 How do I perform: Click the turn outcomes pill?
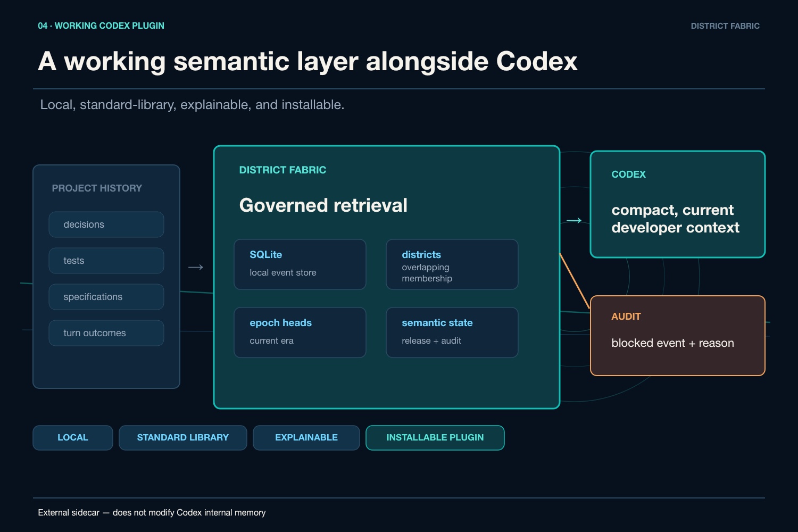106,333
